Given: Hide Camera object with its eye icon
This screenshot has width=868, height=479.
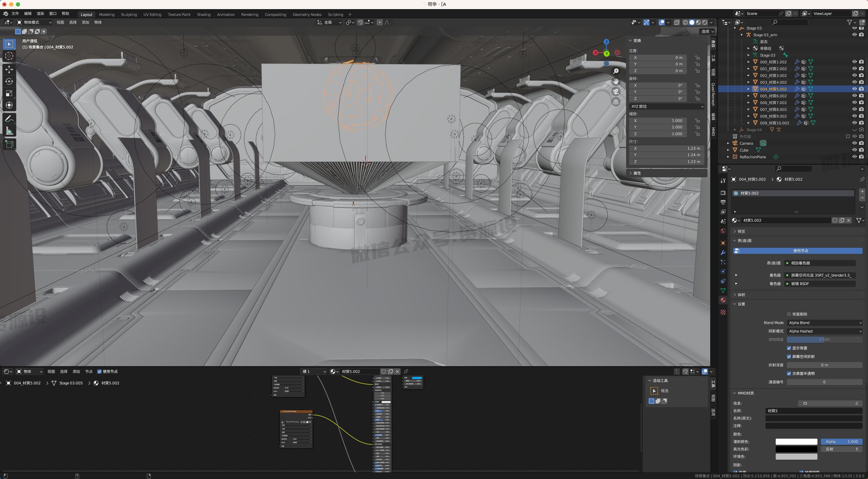Looking at the screenshot, I should point(854,143).
